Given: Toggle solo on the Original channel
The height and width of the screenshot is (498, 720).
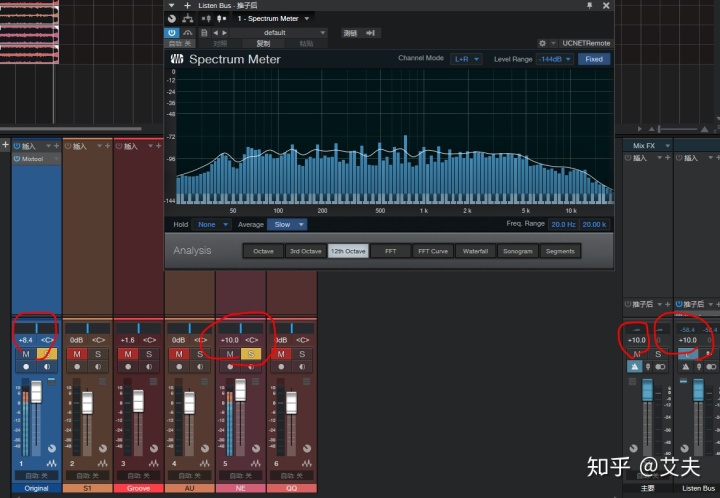Looking at the screenshot, I should [47, 354].
